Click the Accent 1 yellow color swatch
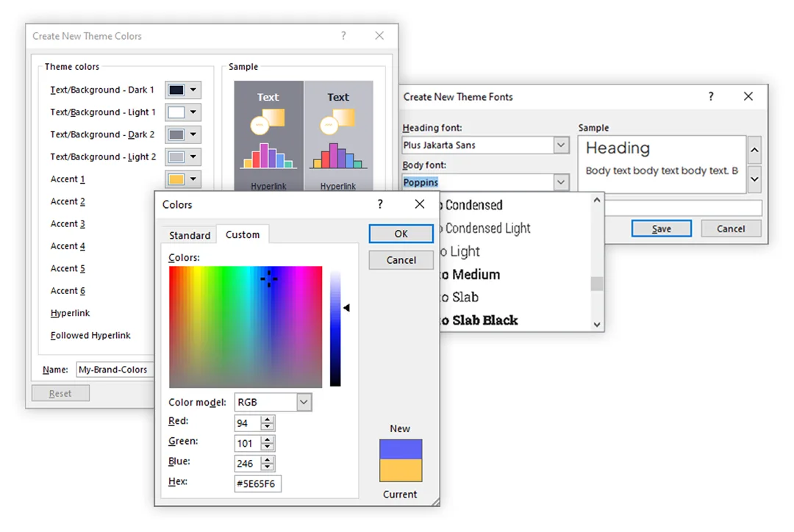794x532 pixels. (x=176, y=179)
